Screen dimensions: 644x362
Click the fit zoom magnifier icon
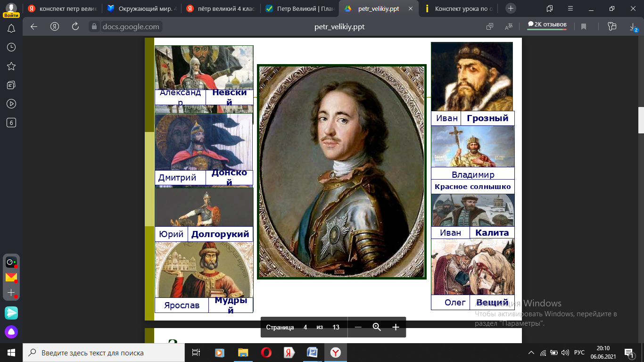pos(377,327)
